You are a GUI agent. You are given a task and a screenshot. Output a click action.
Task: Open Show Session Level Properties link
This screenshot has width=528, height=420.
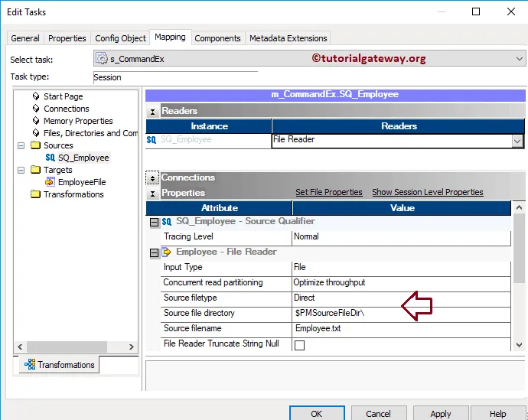(x=428, y=192)
